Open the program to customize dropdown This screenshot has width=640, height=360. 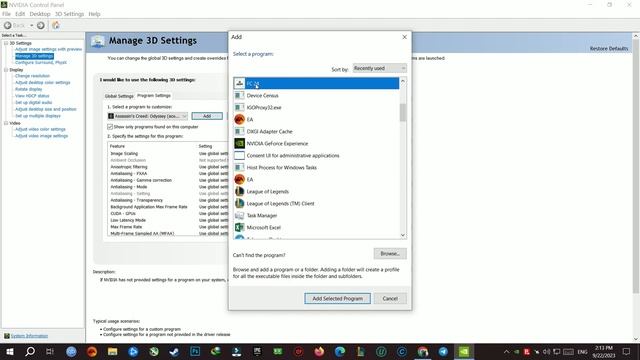tap(147, 116)
